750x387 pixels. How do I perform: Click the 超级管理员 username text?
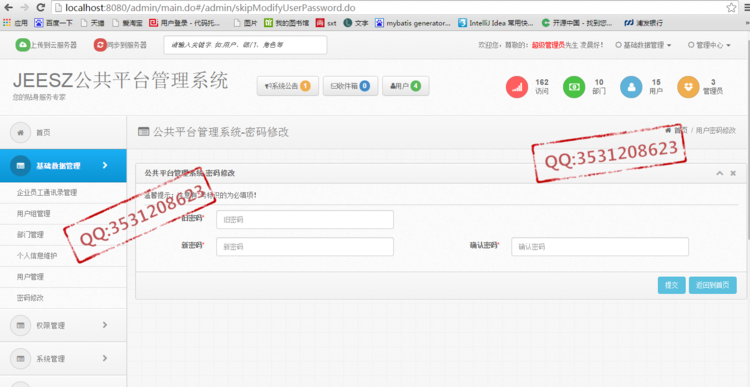[548, 45]
